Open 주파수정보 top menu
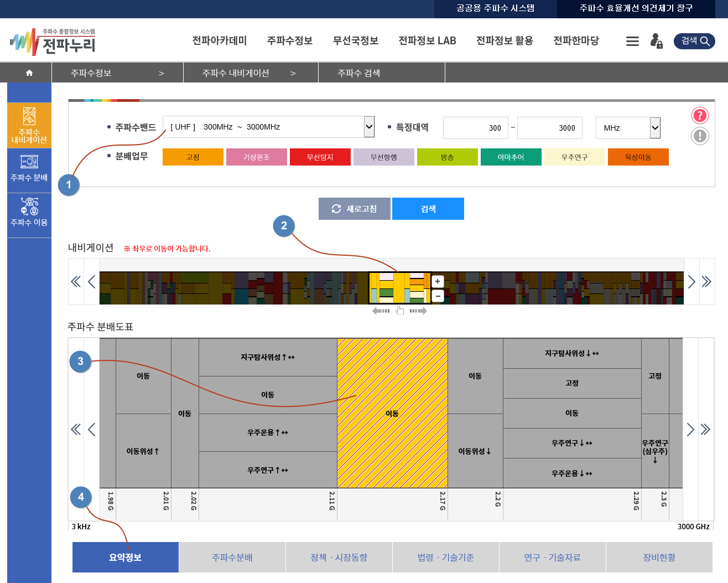 (290, 41)
